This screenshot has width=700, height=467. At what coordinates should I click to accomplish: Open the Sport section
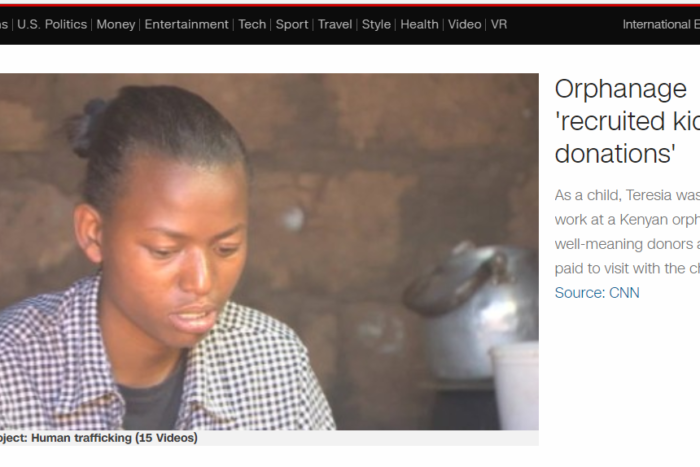tap(292, 24)
